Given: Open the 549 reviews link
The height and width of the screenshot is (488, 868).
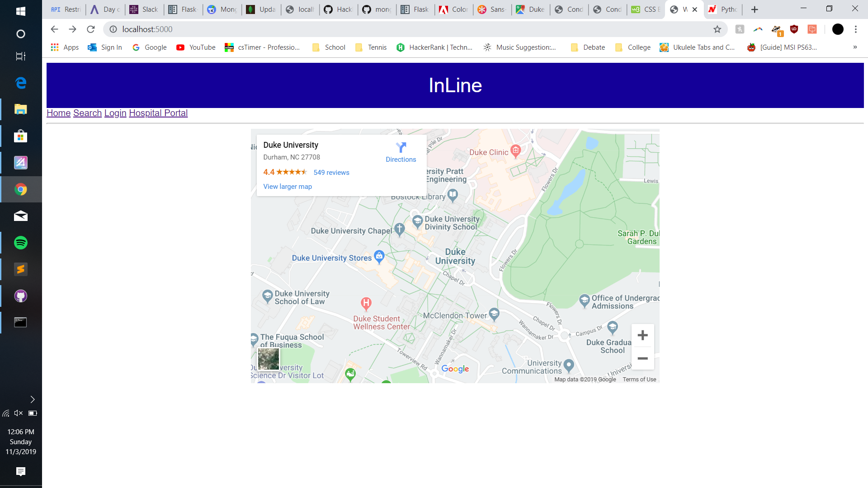Looking at the screenshot, I should click(x=331, y=173).
